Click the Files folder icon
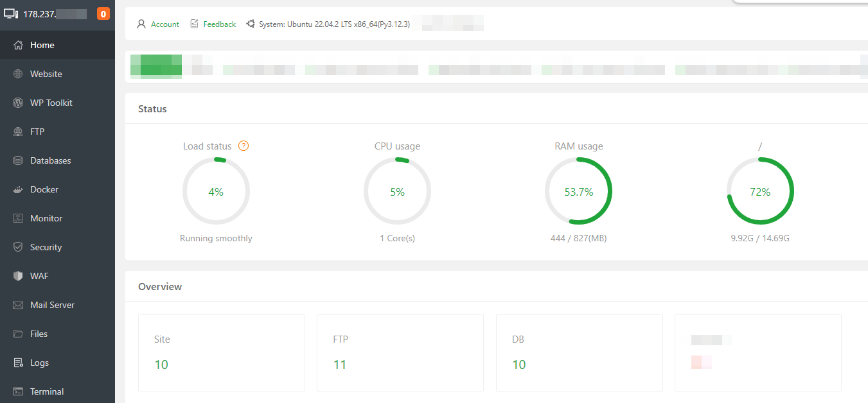This screenshot has width=868, height=403. pyautogui.click(x=18, y=334)
